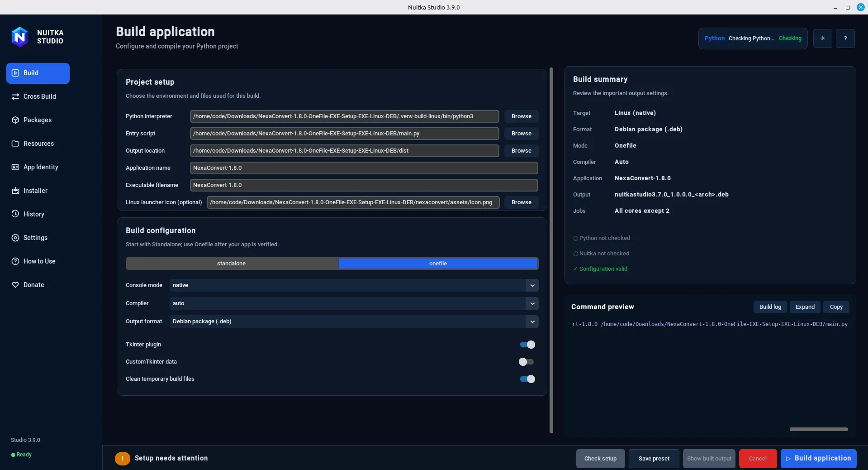
Task: Click the play icon on Build application button
Action: click(x=788, y=459)
